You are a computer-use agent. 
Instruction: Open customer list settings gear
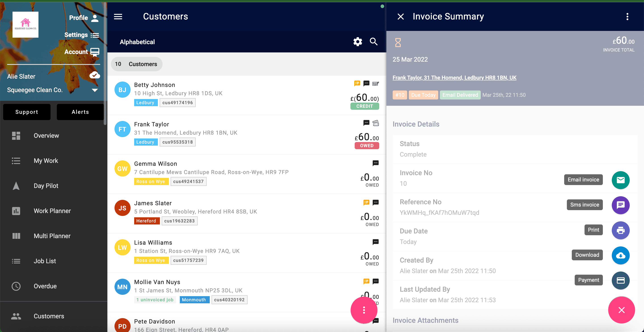tap(358, 42)
